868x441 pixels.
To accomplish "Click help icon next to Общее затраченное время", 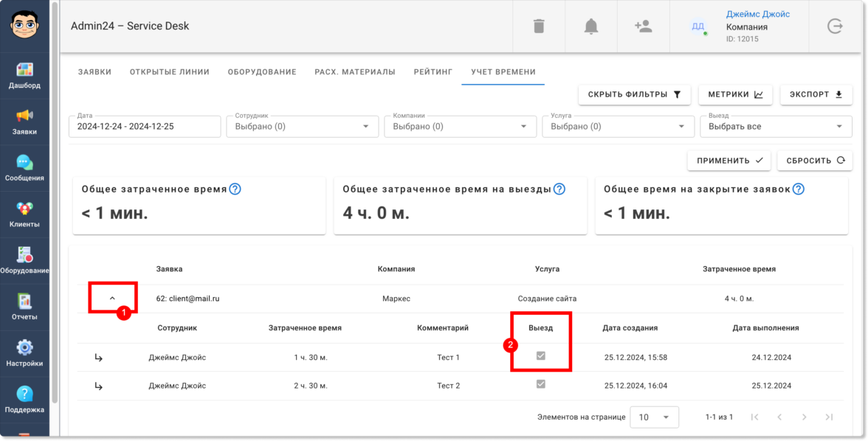I will 235,189.
